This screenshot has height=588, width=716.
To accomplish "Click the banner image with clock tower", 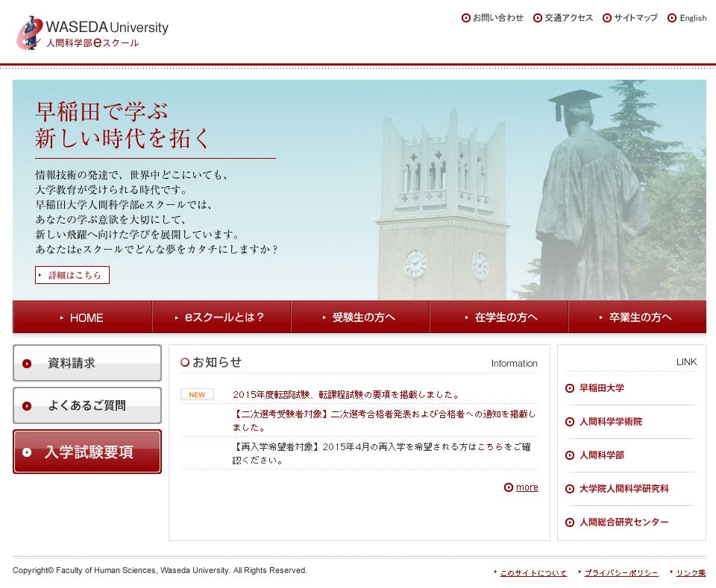I will click(359, 190).
